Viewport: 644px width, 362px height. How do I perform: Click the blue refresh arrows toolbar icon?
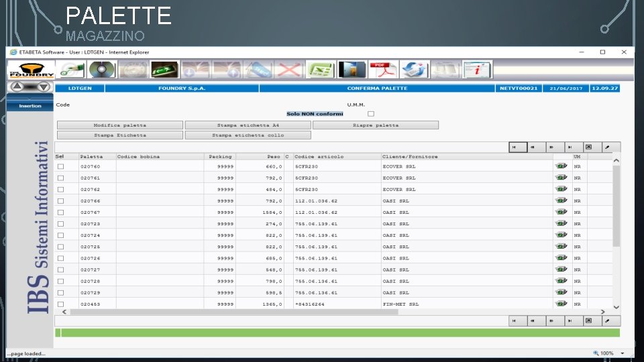414,70
